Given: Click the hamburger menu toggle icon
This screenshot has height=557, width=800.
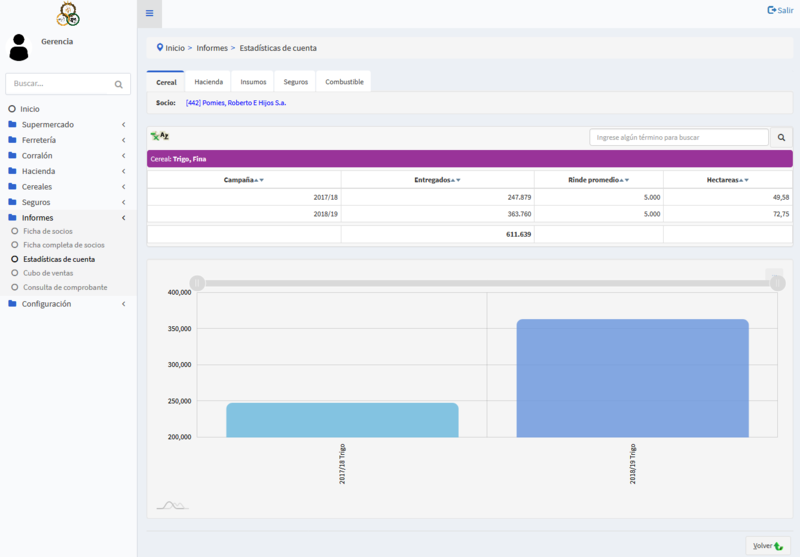Looking at the screenshot, I should coord(149,13).
